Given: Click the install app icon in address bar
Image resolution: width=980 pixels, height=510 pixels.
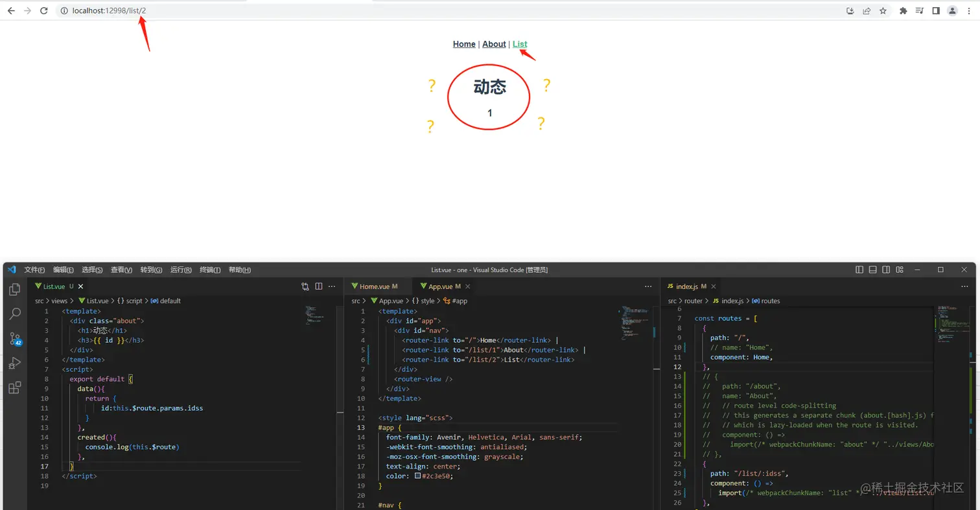Looking at the screenshot, I should pyautogui.click(x=850, y=11).
